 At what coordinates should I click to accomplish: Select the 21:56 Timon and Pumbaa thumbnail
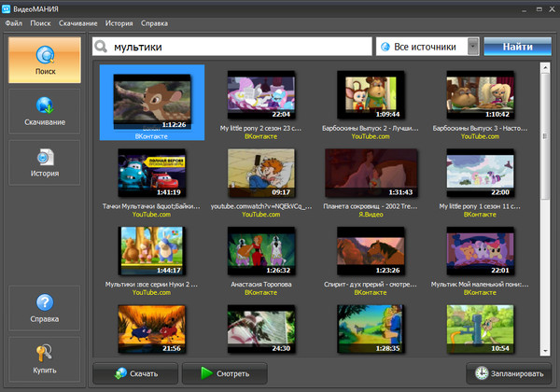point(151,329)
